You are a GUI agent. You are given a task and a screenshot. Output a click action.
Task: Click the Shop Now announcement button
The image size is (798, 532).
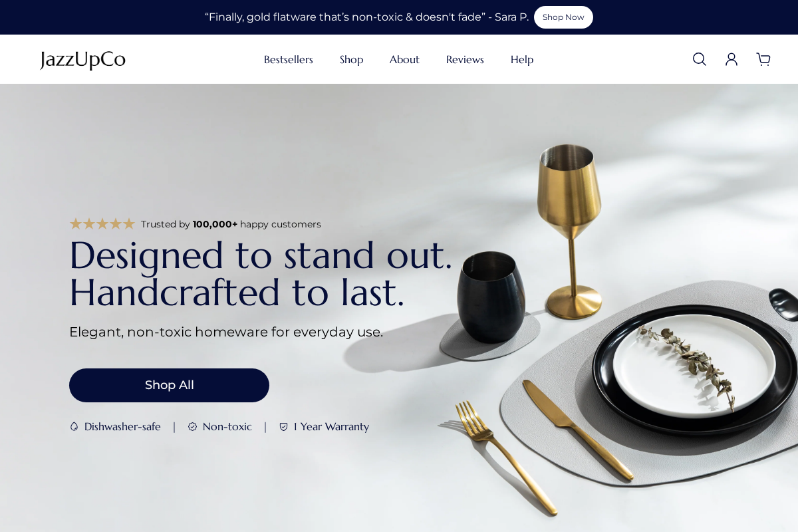point(563,17)
